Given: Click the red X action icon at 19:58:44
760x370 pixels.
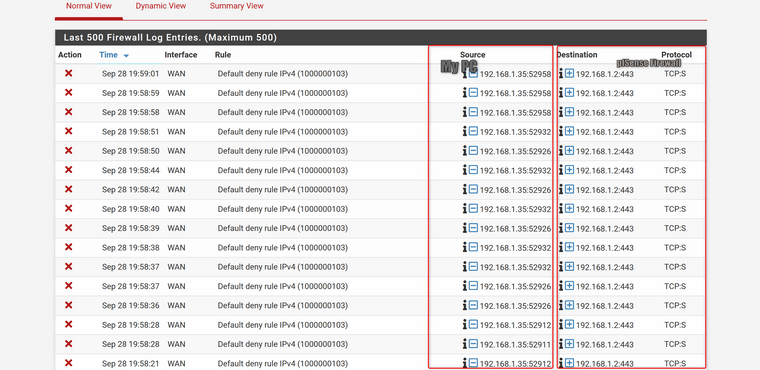Looking at the screenshot, I should tap(69, 170).
